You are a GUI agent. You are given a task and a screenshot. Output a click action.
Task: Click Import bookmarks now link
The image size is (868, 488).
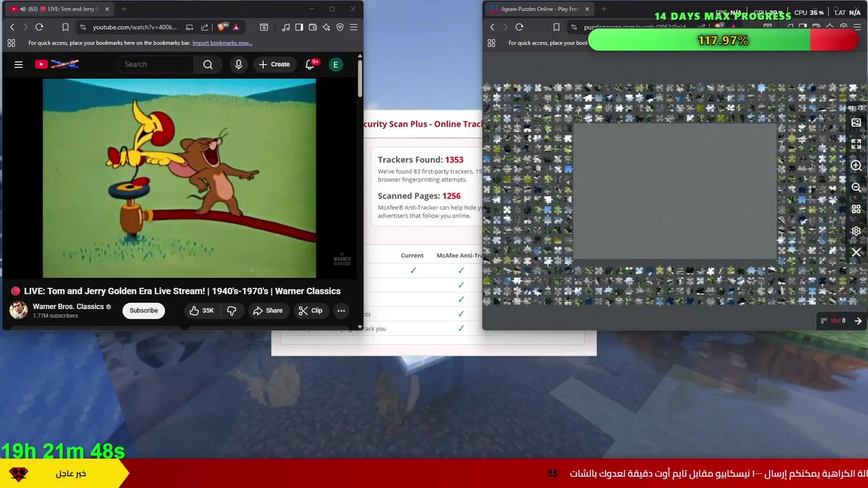tap(222, 43)
